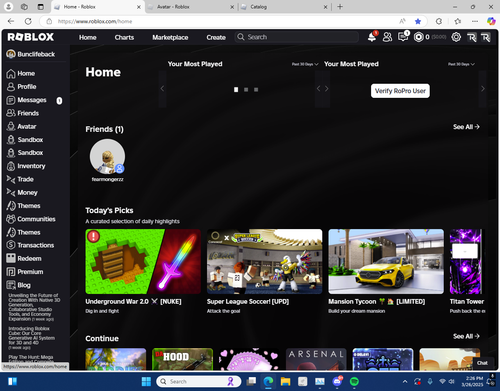Open the settings gear in Roblox header
Image resolution: width=500 pixels, height=391 pixels.
(x=456, y=37)
